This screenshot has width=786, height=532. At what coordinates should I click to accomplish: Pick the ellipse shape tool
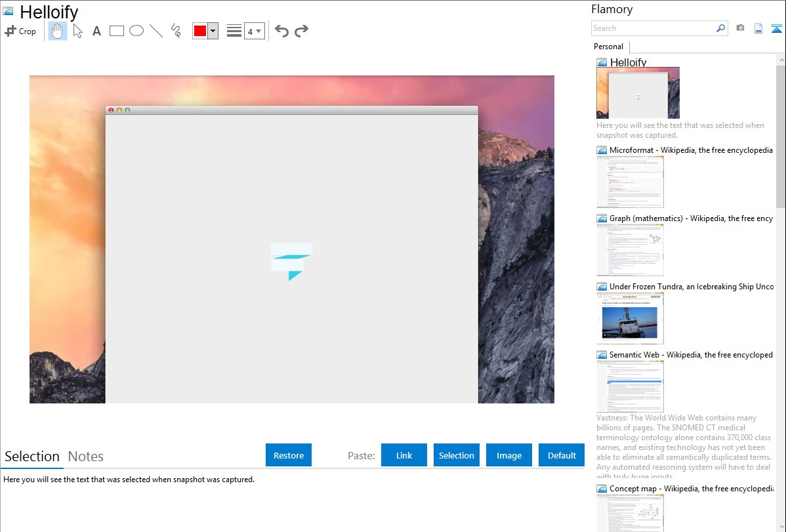[136, 31]
